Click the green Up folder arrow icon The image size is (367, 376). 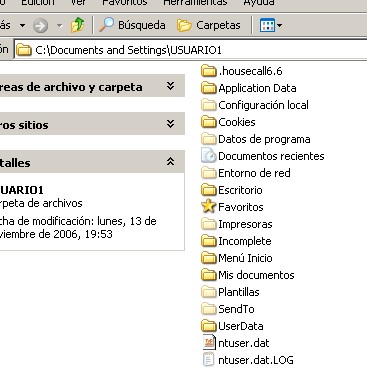click(x=77, y=25)
